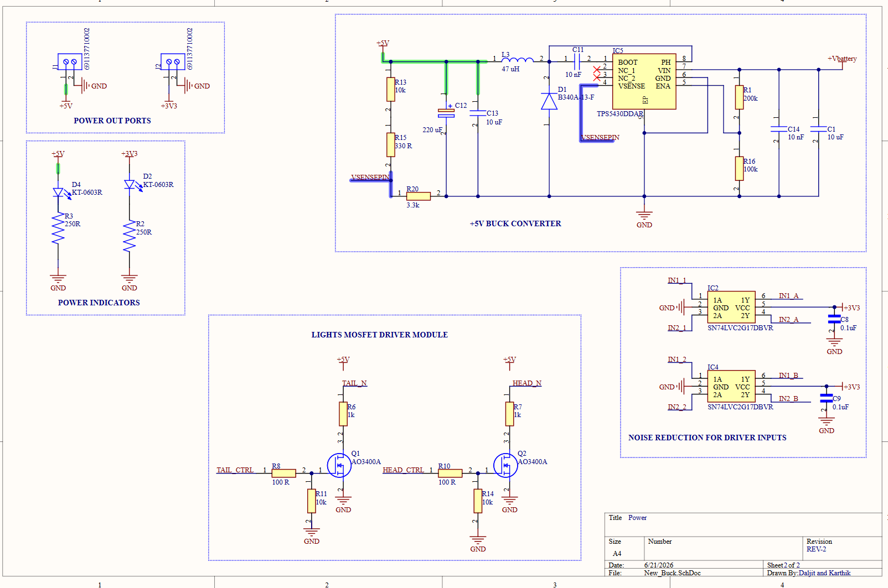Screen dimensions: 888x588
Task: Click the 'IN1_A' output net label
Action: pyautogui.click(x=789, y=296)
